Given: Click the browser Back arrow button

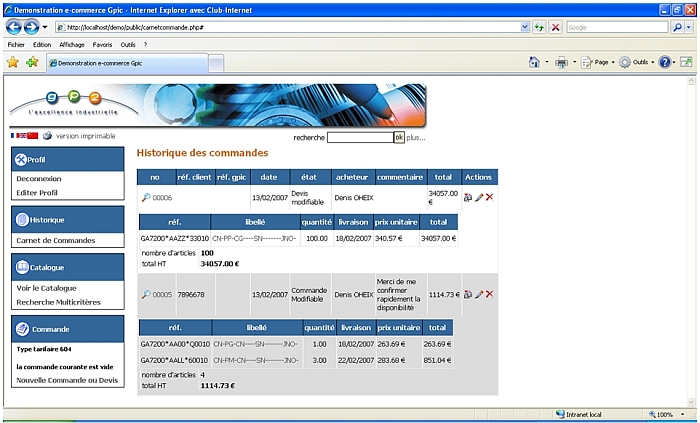Looking at the screenshot, I should [15, 27].
